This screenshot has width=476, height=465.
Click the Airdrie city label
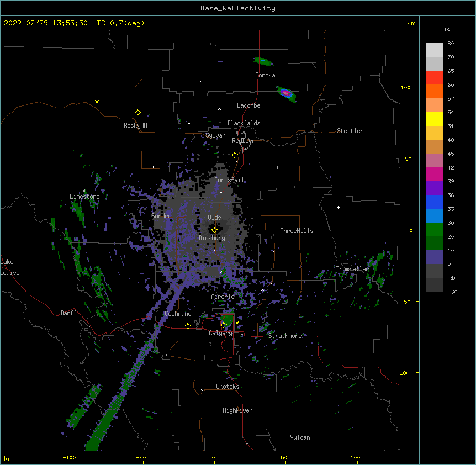click(x=223, y=297)
